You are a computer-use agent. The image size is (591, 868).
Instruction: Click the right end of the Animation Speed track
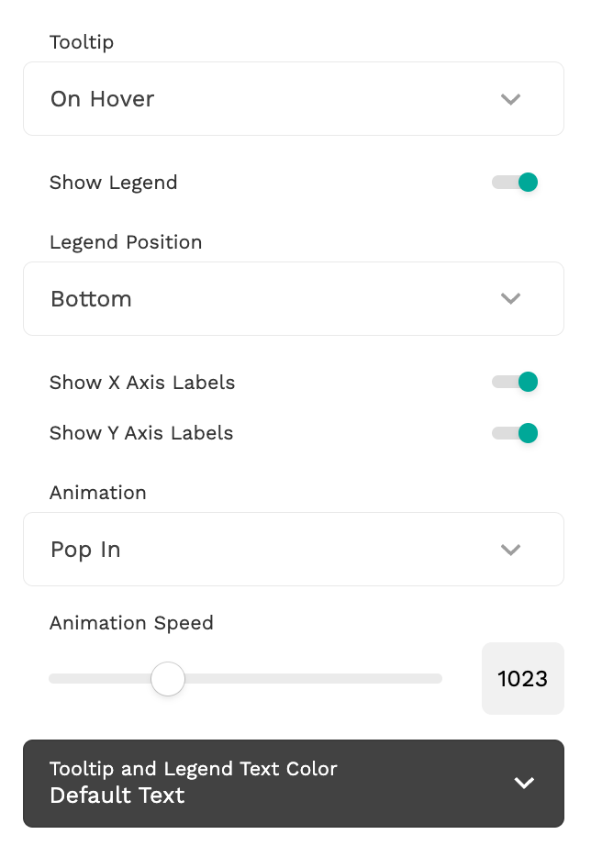coord(436,679)
